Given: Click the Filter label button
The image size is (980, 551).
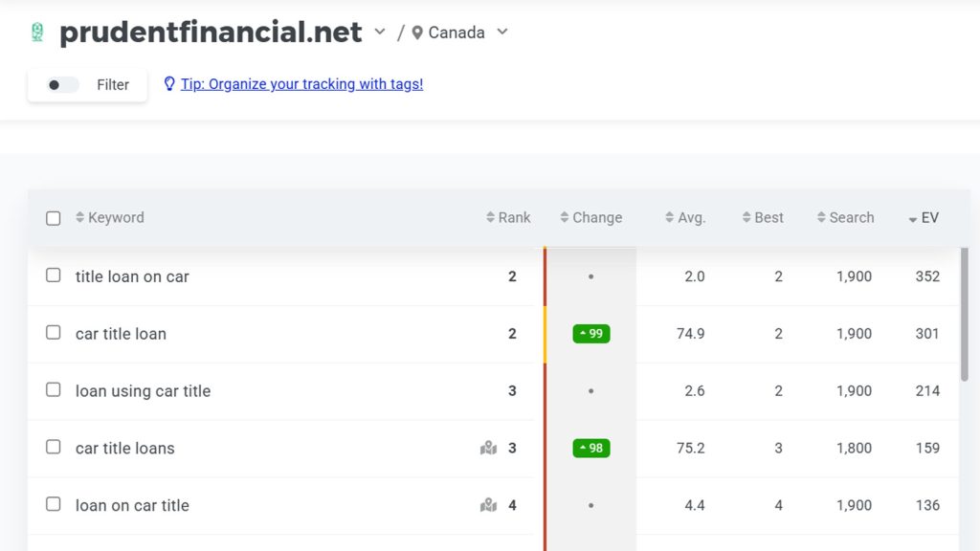Looking at the screenshot, I should pos(113,85).
